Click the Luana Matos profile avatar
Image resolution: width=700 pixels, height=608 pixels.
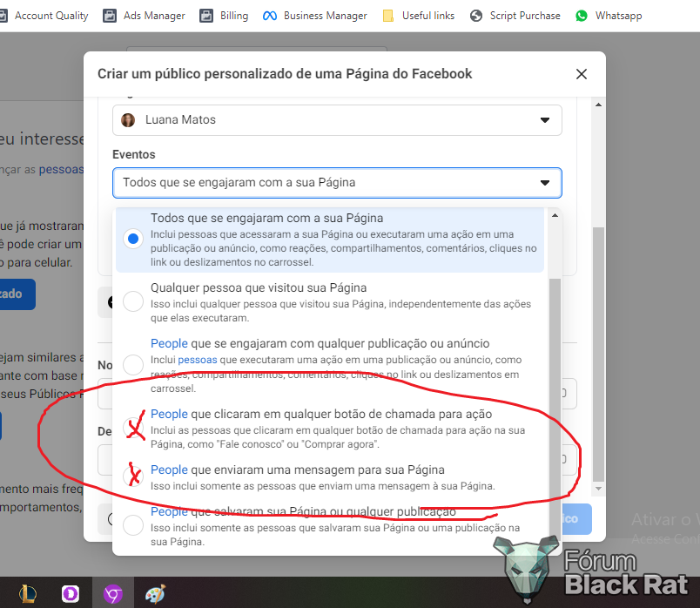coord(128,120)
